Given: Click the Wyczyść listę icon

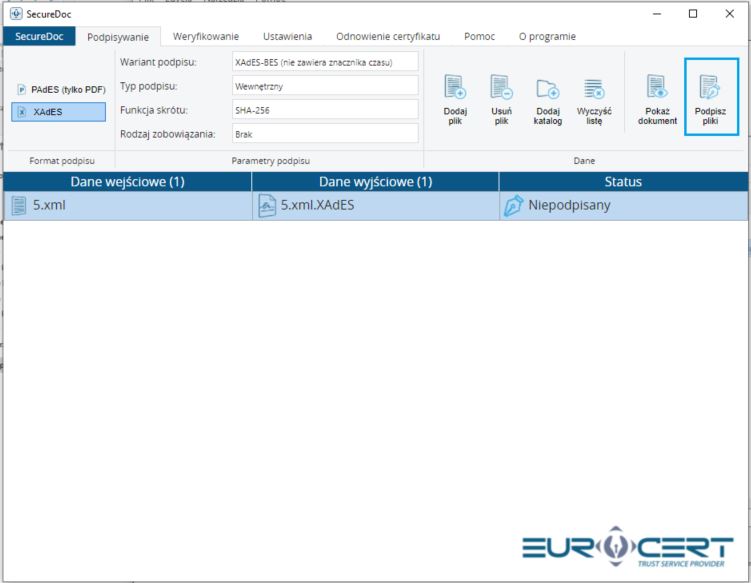Looking at the screenshot, I should pos(594,89).
